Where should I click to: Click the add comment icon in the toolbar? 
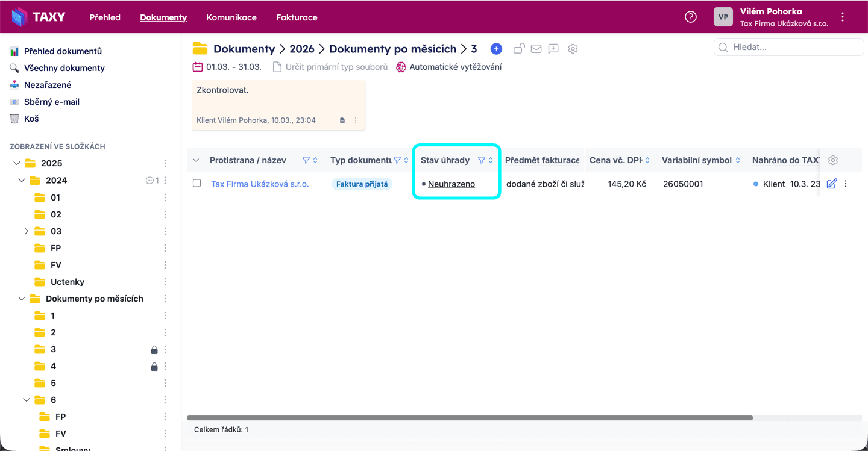[553, 48]
